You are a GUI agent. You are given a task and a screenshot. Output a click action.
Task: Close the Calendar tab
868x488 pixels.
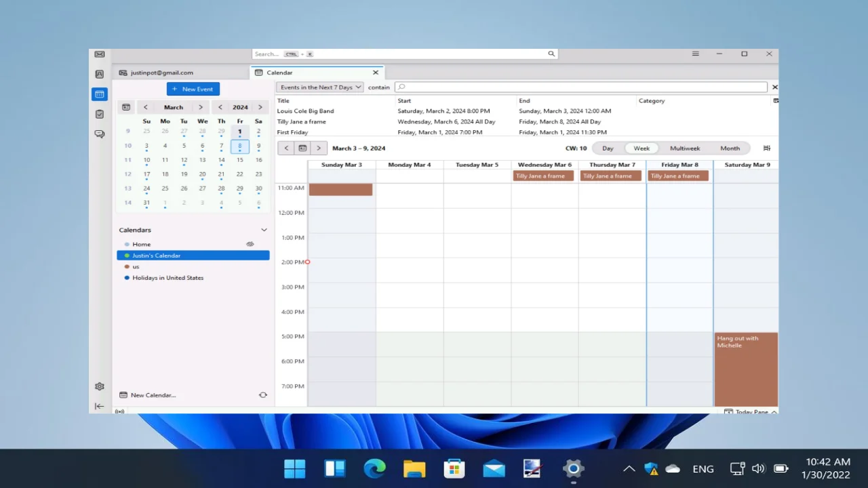click(376, 73)
